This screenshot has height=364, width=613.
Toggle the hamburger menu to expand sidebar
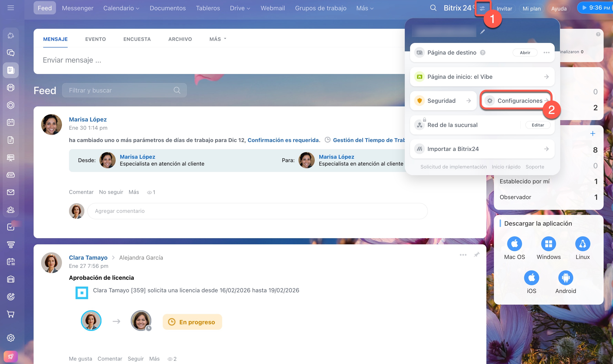pos(11,8)
